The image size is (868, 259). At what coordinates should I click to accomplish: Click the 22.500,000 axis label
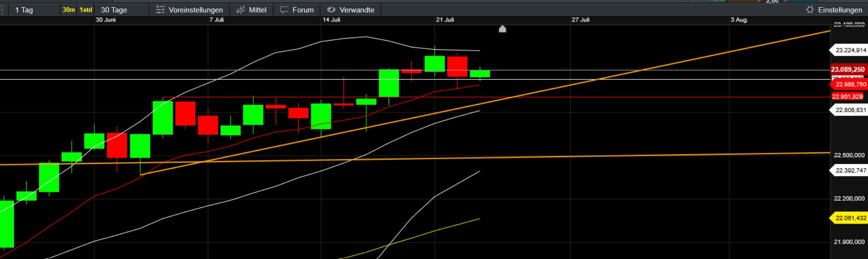point(849,155)
